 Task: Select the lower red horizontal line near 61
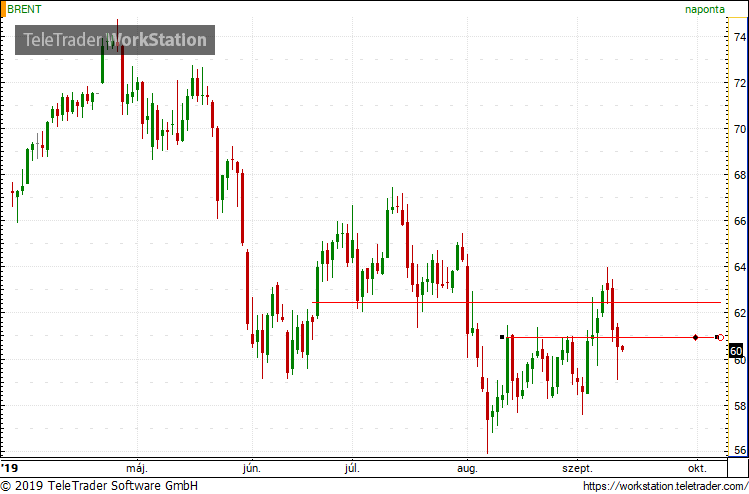(x=611, y=338)
